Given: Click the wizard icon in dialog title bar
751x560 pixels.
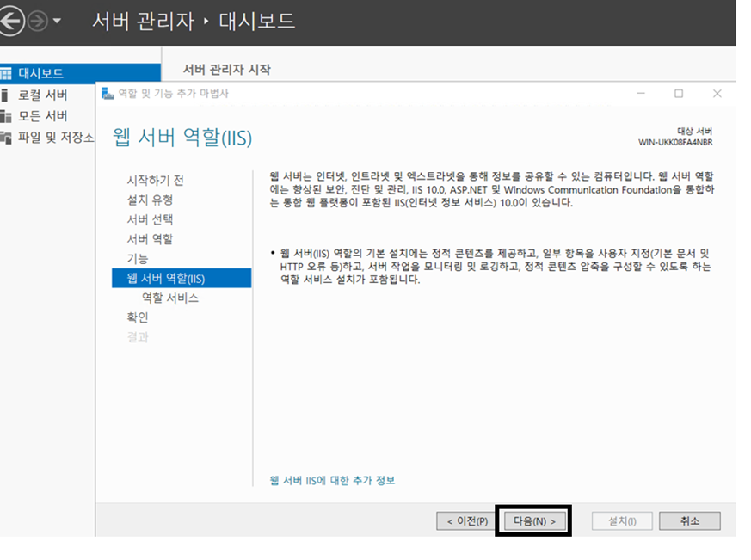Looking at the screenshot, I should point(108,94).
